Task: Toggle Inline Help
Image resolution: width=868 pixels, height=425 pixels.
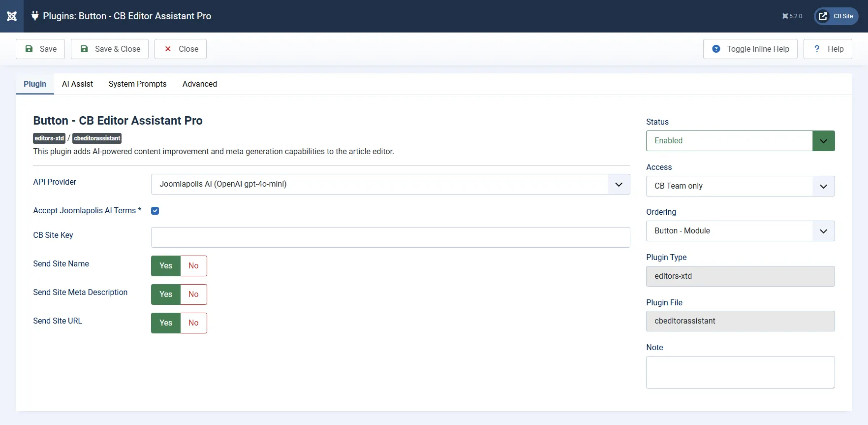Action: (750, 49)
